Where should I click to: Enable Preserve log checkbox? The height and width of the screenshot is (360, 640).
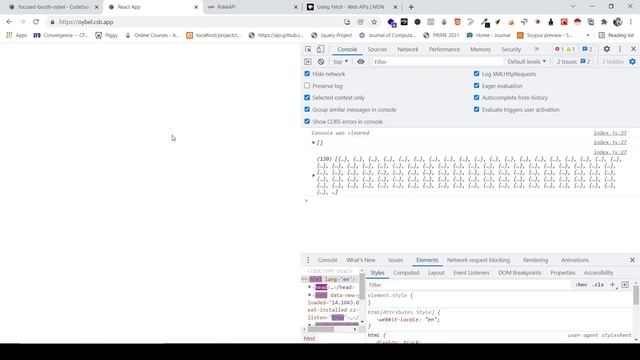307,86
